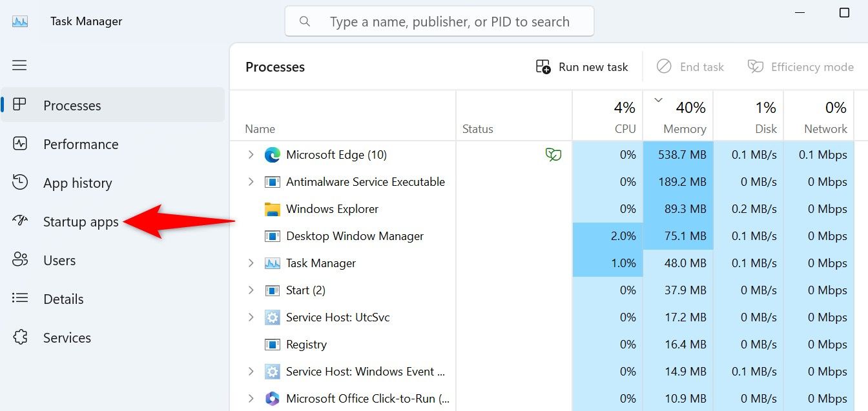
Task: Click the search field to type a PID
Action: tap(440, 21)
